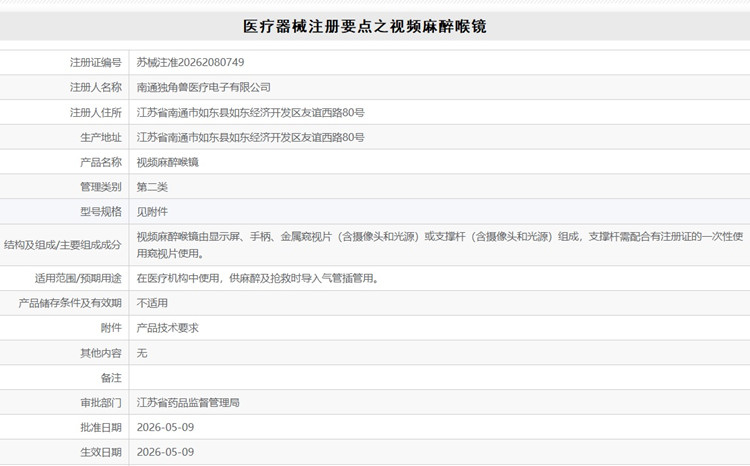This screenshot has width=750, height=466.
Task: Select the 生效日期 value 2026-05-09
Action: [x=165, y=452]
